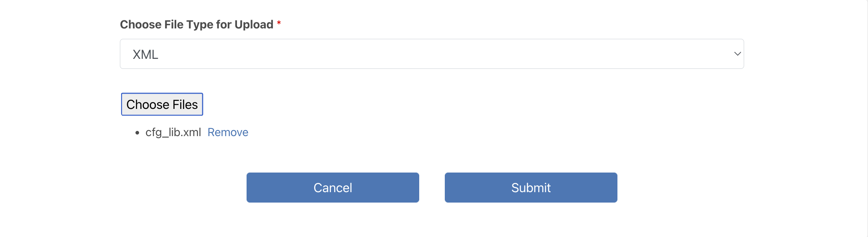This screenshot has height=237, width=868.
Task: Remove the cfg_lib.xml file
Action: [x=228, y=133]
